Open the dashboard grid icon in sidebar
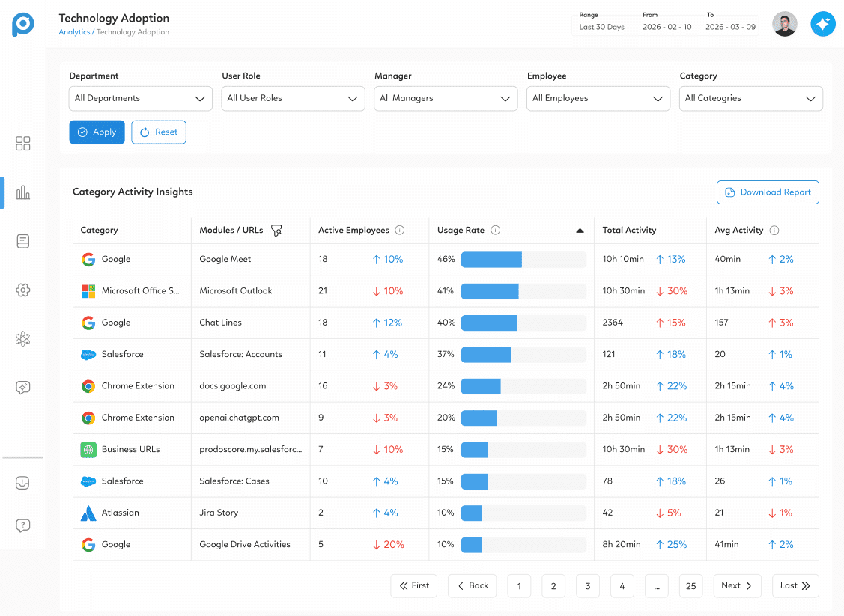The height and width of the screenshot is (616, 844). (x=23, y=144)
